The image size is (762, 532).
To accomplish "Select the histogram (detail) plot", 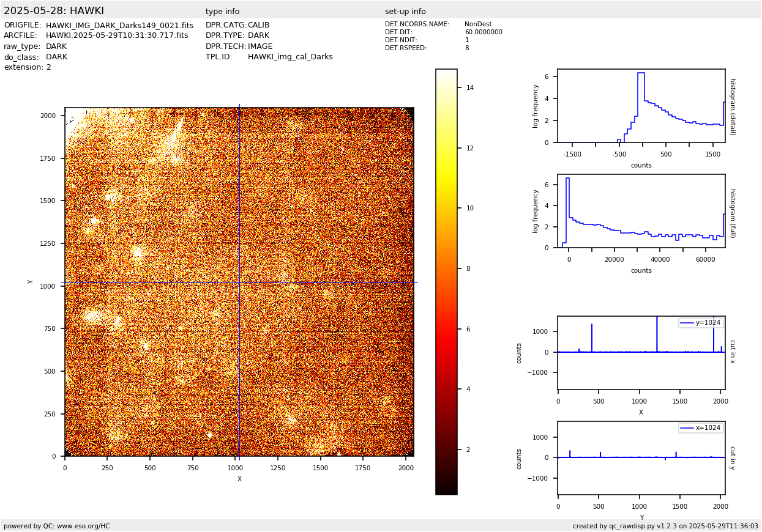I will click(641, 106).
